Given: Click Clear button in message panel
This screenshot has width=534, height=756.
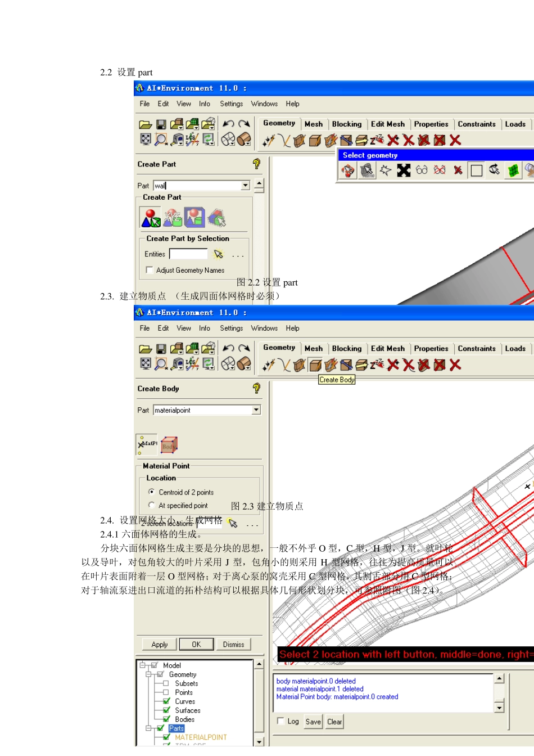Looking at the screenshot, I should point(334,722).
